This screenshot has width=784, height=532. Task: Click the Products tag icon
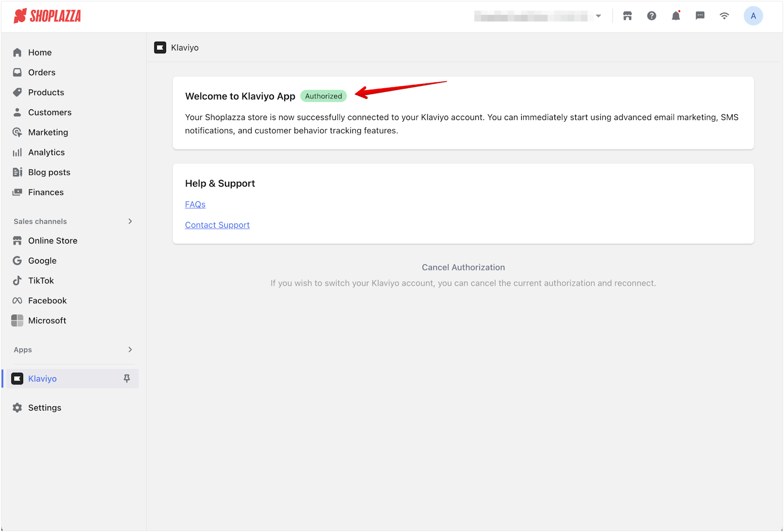(17, 93)
